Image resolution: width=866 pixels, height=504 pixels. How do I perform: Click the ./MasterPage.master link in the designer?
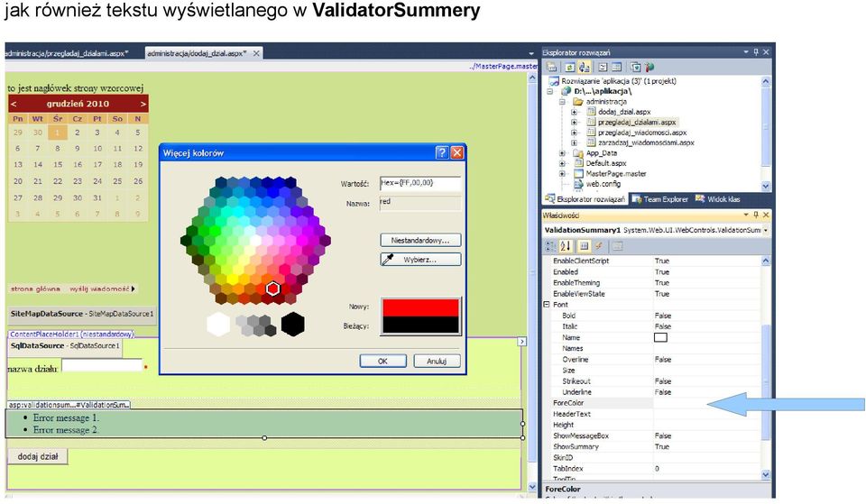(503, 66)
